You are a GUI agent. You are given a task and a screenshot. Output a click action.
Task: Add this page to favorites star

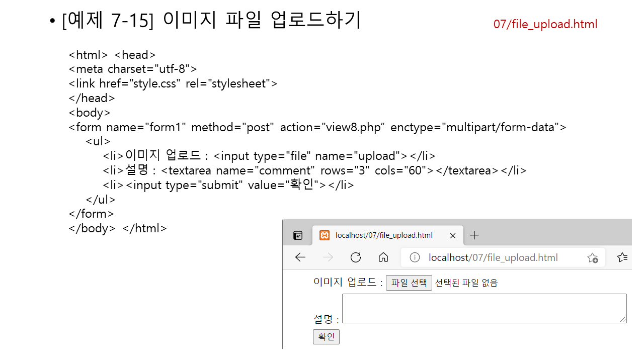(592, 258)
